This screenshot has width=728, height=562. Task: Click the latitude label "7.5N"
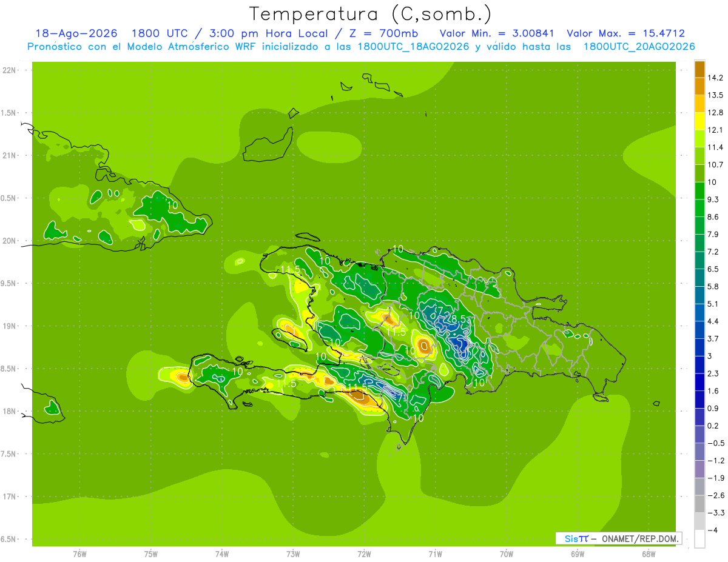(x=8, y=454)
